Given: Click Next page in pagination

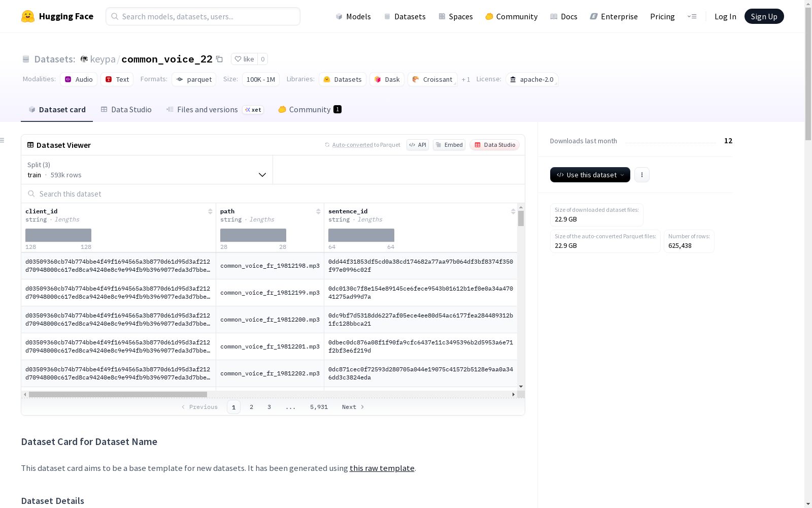Looking at the screenshot, I should pyautogui.click(x=353, y=407).
